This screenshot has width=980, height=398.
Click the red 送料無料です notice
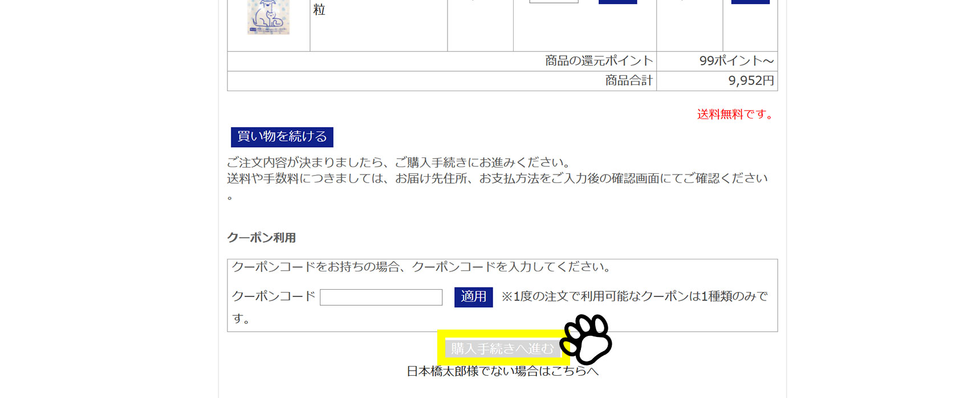click(736, 114)
